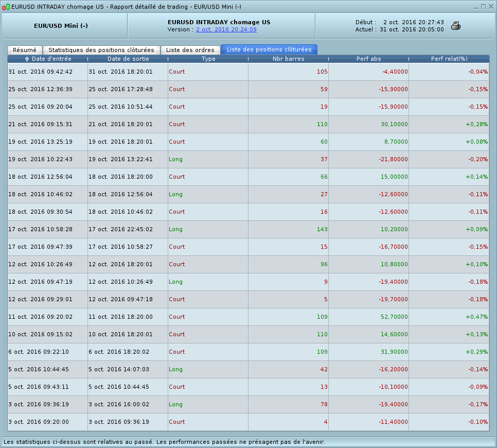Click sort arrow on Date d'entrée header
497x448 pixels.
point(27,59)
